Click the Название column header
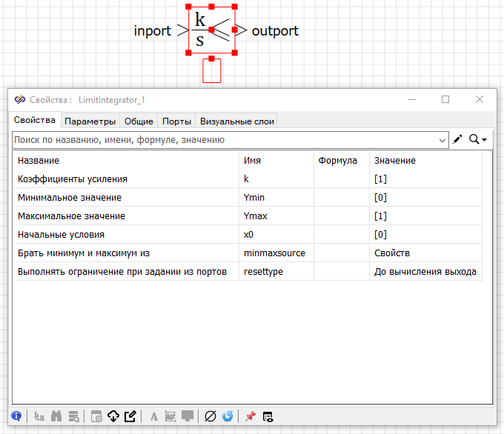This screenshot has height=434, width=504. pos(39,161)
